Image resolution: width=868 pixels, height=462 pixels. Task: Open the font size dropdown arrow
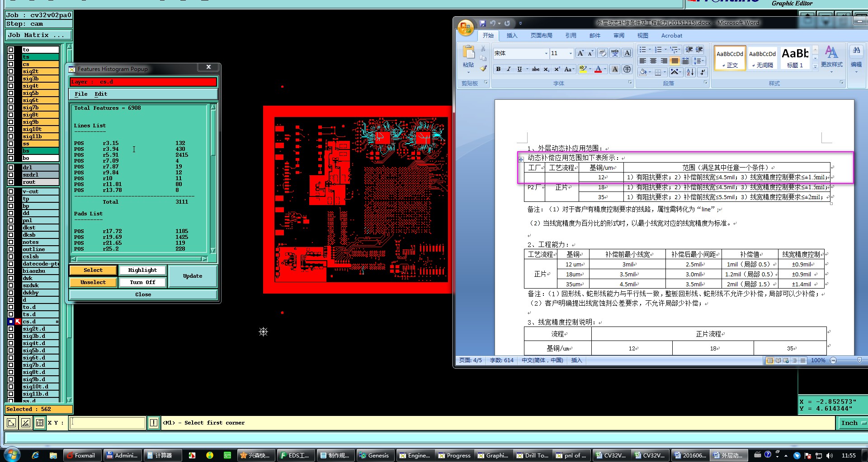pyautogui.click(x=571, y=53)
